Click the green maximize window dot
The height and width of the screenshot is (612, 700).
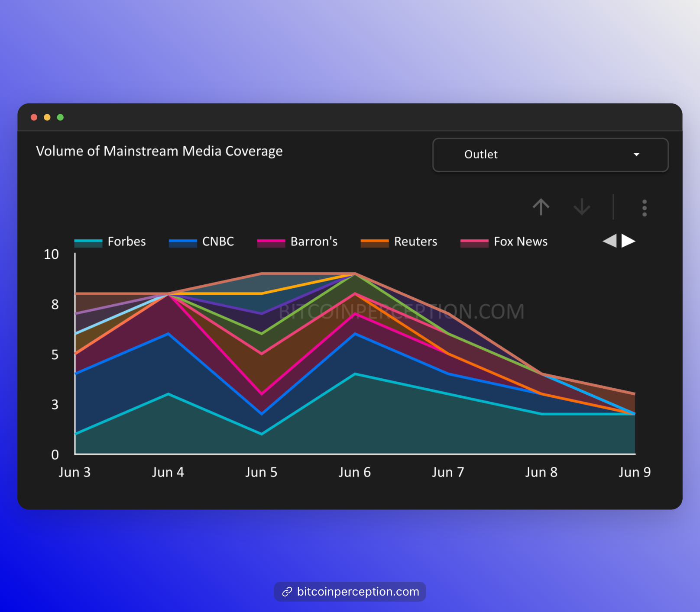point(60,117)
